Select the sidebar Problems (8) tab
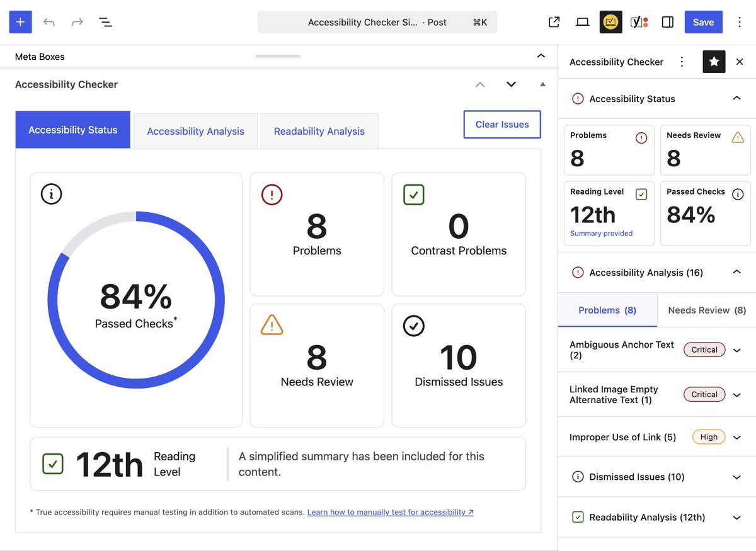Screen dimensions: 756x551 tap(607, 310)
